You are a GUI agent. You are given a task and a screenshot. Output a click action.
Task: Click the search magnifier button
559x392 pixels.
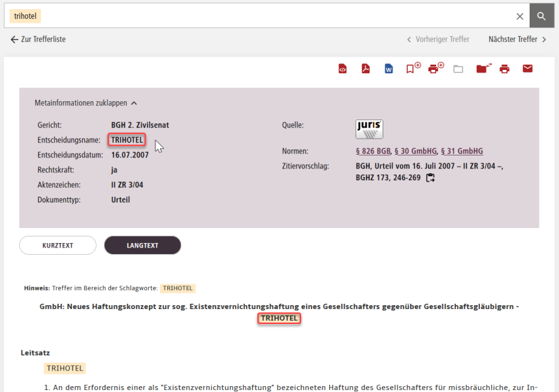point(541,16)
